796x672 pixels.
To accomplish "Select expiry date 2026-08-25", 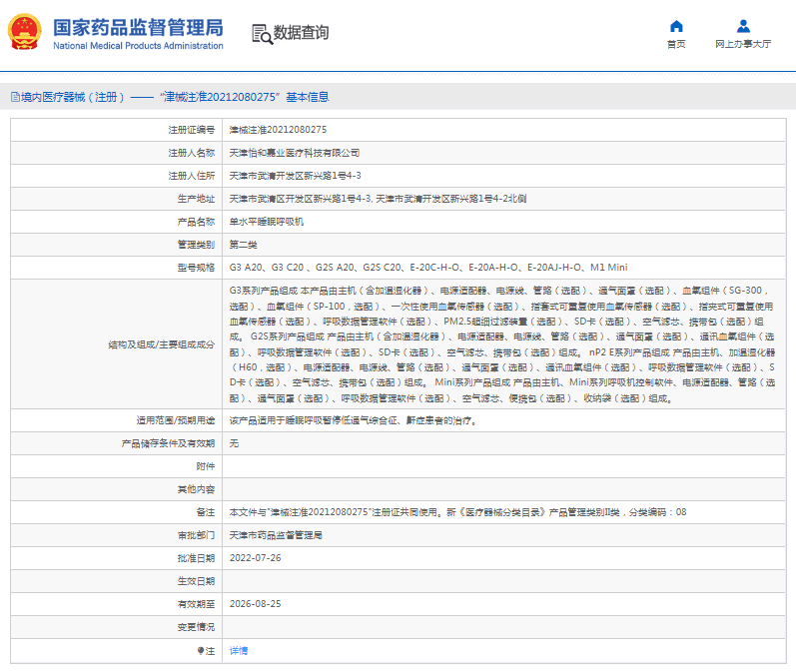I will (255, 604).
